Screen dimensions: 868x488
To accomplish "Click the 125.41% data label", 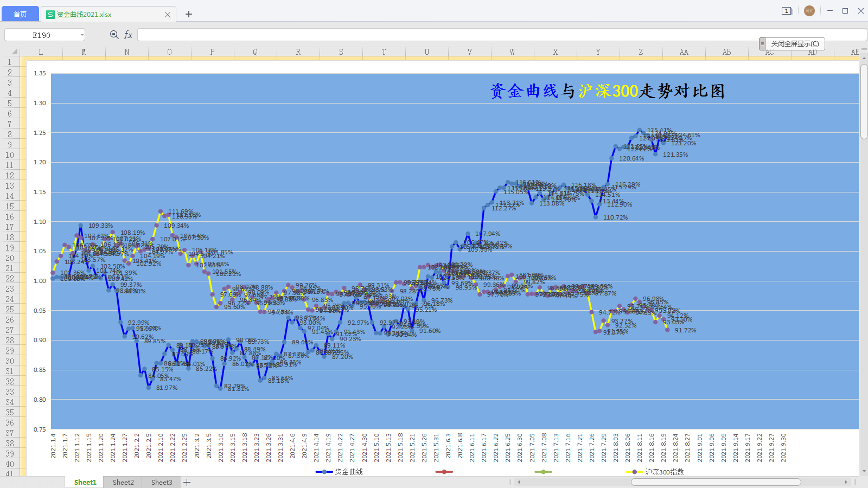I will pos(659,130).
